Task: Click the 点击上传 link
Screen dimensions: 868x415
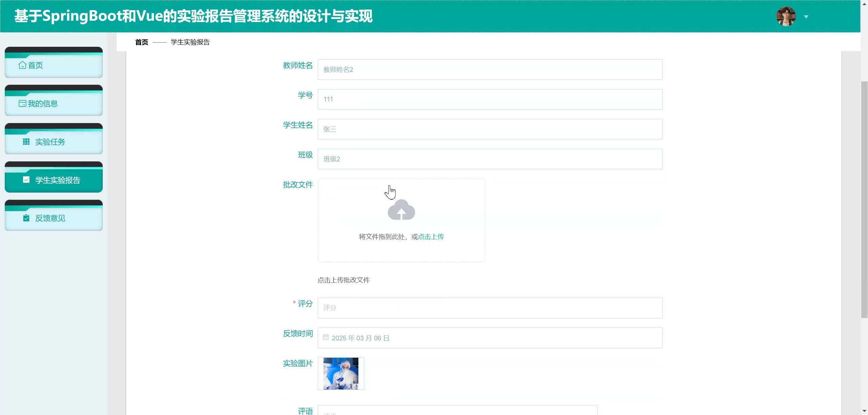Action: 431,237
